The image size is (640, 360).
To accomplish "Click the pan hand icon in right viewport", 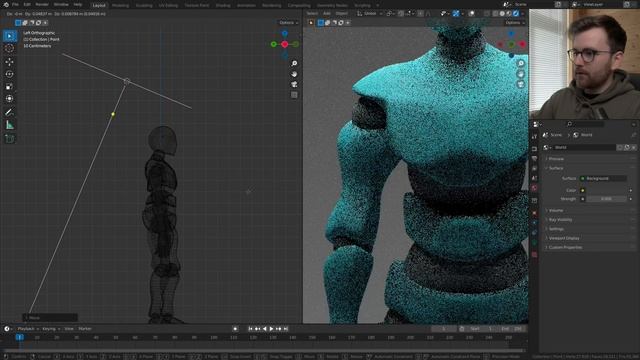I will point(521,74).
